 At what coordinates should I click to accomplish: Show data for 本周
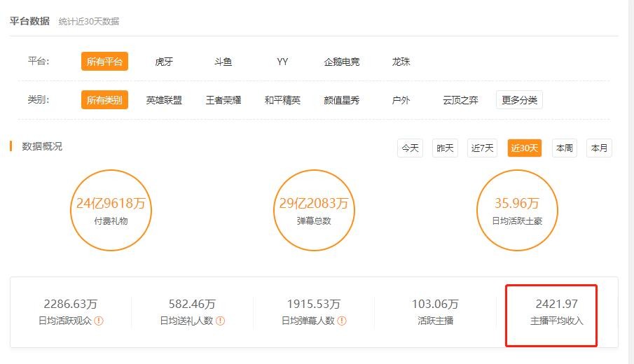pos(564,148)
